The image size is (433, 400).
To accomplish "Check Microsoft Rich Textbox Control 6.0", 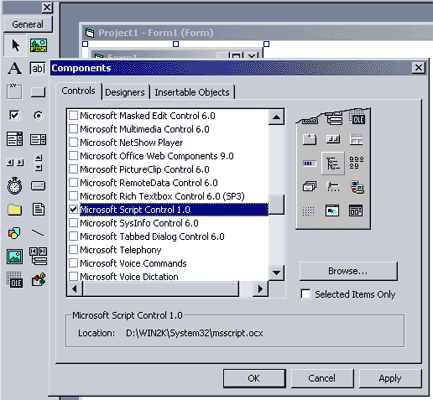I will pos(73,196).
